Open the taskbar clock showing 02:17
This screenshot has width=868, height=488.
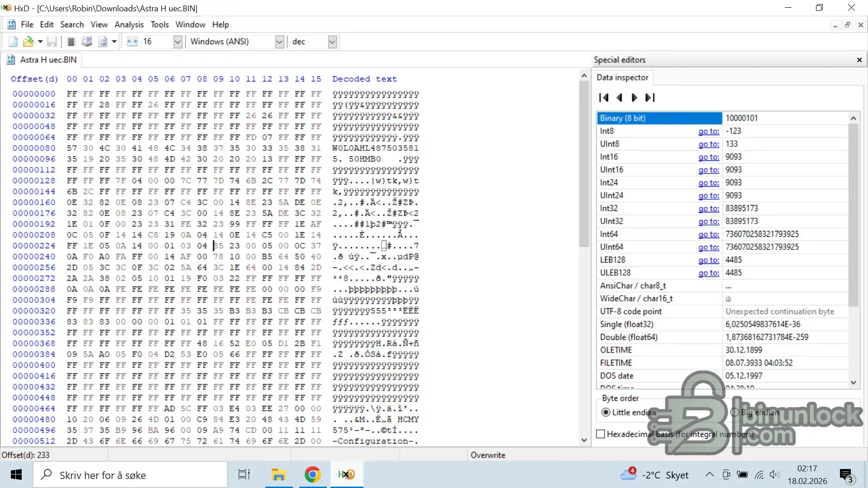click(807, 475)
